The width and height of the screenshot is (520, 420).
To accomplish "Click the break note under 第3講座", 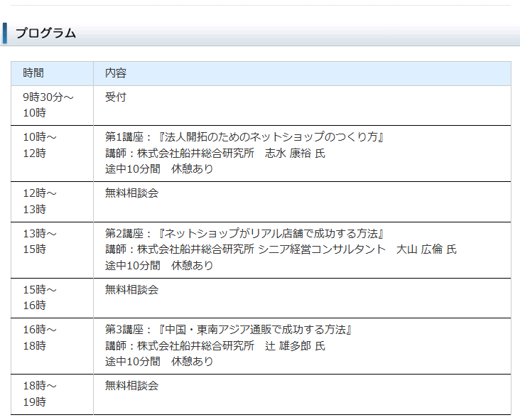I will [159, 361].
